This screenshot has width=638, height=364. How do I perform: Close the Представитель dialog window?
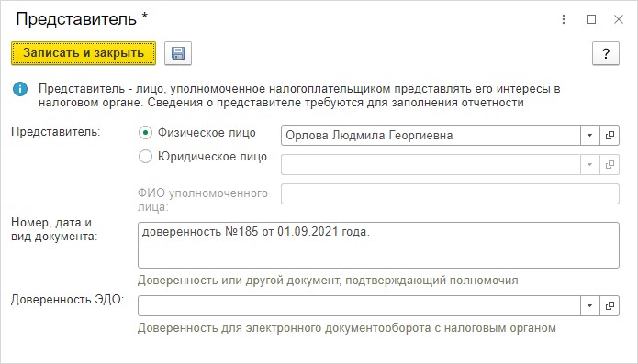click(619, 19)
